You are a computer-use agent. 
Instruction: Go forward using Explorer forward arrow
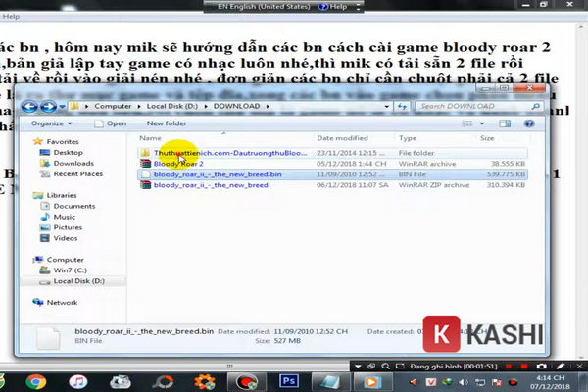click(48, 107)
